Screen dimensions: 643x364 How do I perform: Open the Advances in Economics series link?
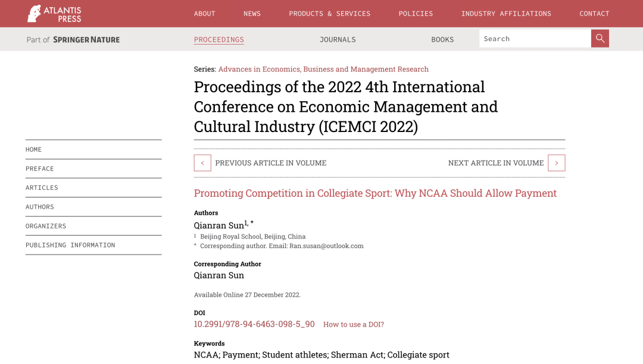[x=323, y=69]
